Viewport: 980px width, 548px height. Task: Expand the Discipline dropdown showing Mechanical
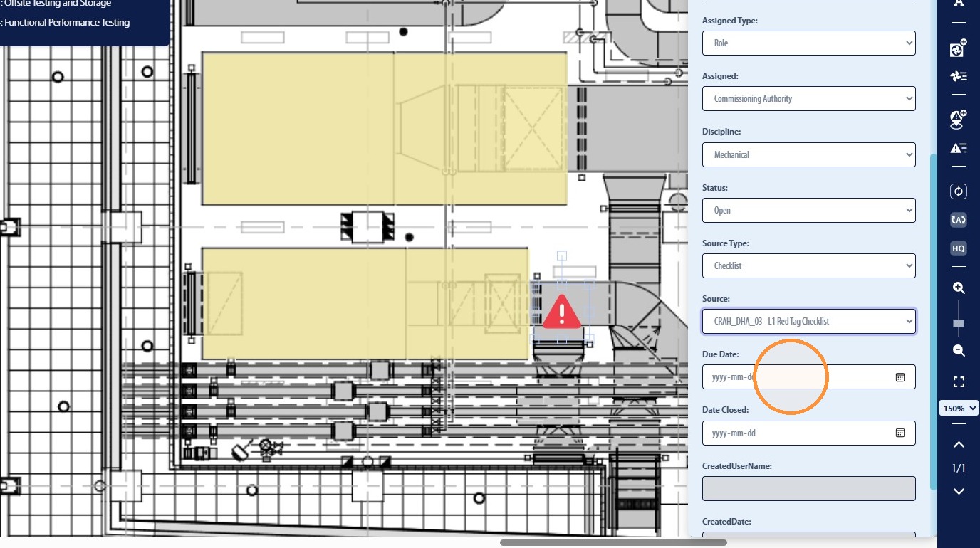coord(809,154)
